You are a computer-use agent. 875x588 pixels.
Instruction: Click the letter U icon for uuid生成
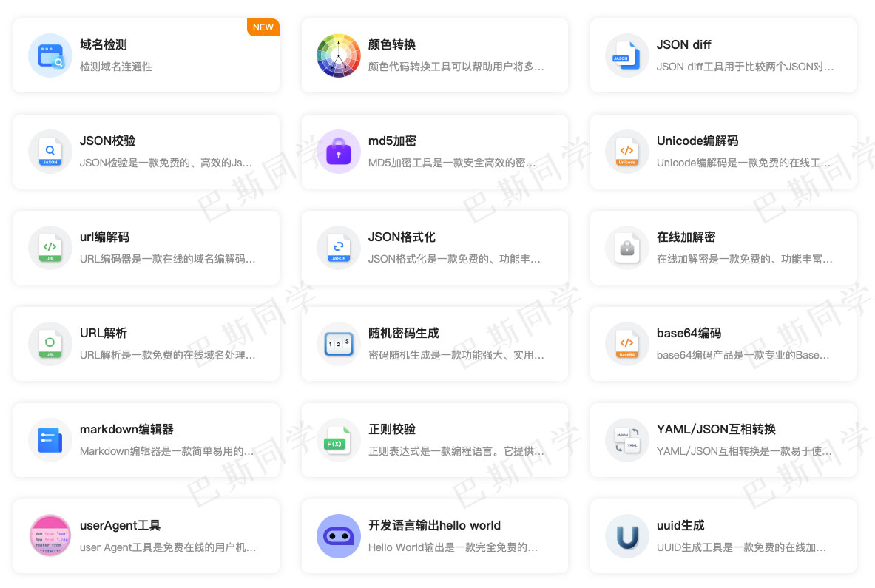pos(627,536)
